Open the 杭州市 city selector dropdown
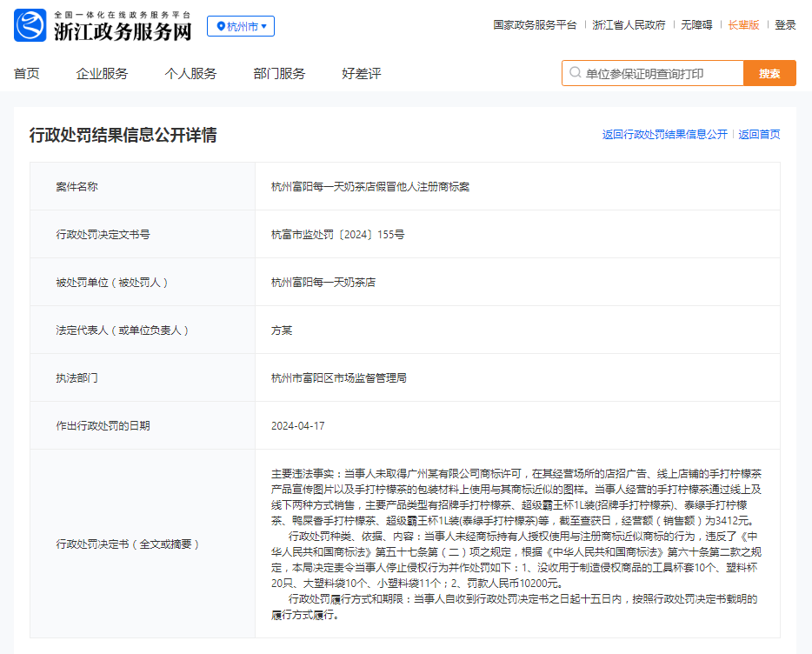Screen dimensions: 812x654 [x=241, y=26]
